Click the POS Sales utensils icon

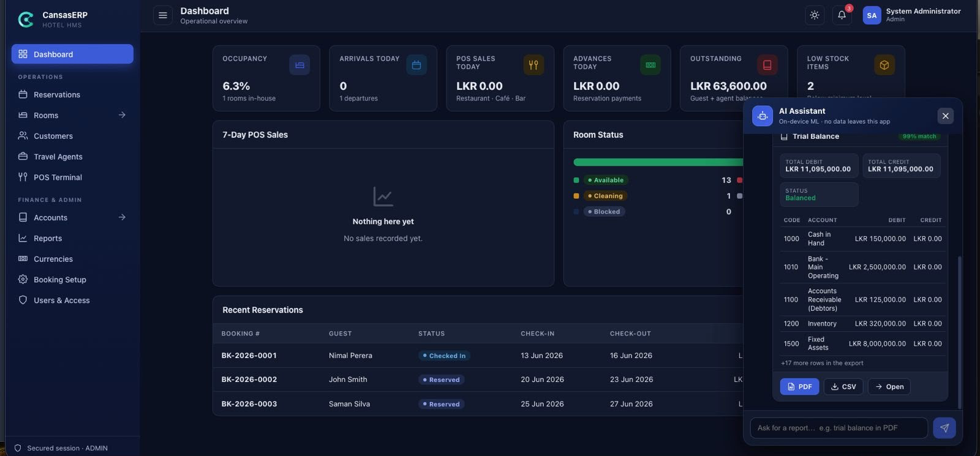533,65
